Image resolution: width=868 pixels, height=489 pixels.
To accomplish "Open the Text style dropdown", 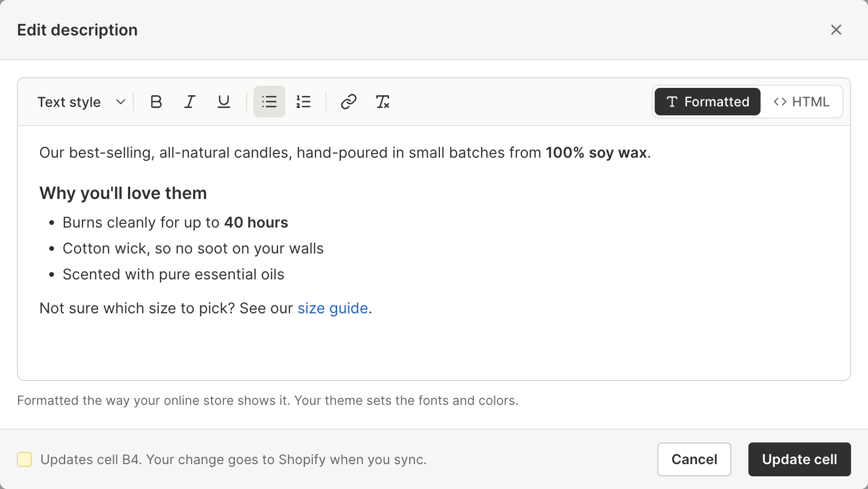I will tap(81, 102).
